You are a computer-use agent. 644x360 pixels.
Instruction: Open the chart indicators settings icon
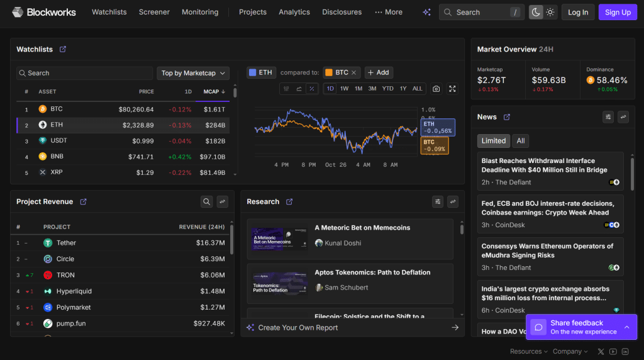click(x=286, y=89)
